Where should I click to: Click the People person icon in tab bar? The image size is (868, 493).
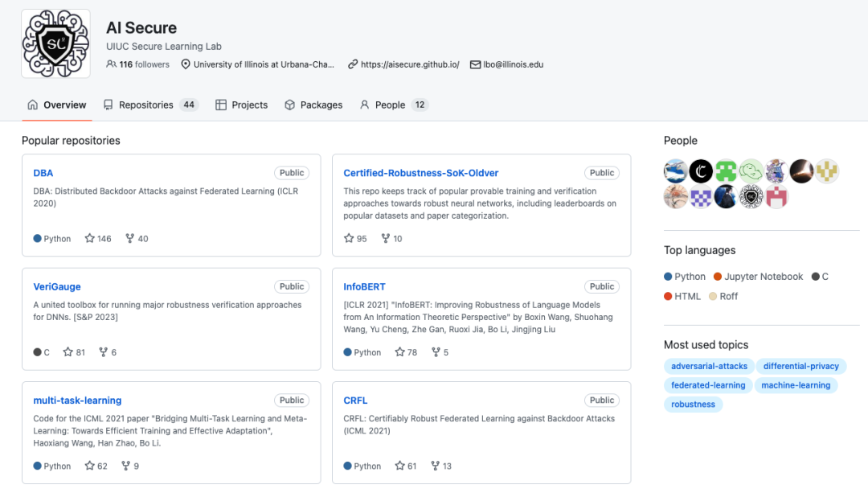point(364,105)
